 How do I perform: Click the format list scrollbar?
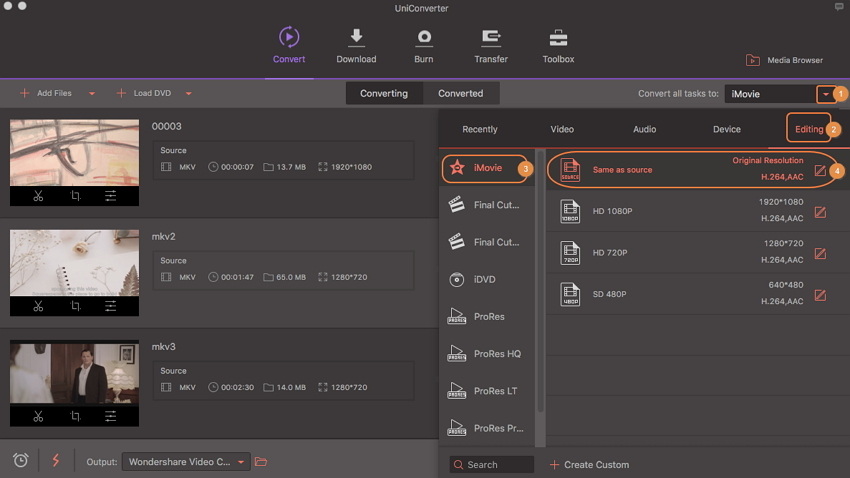pos(540,282)
